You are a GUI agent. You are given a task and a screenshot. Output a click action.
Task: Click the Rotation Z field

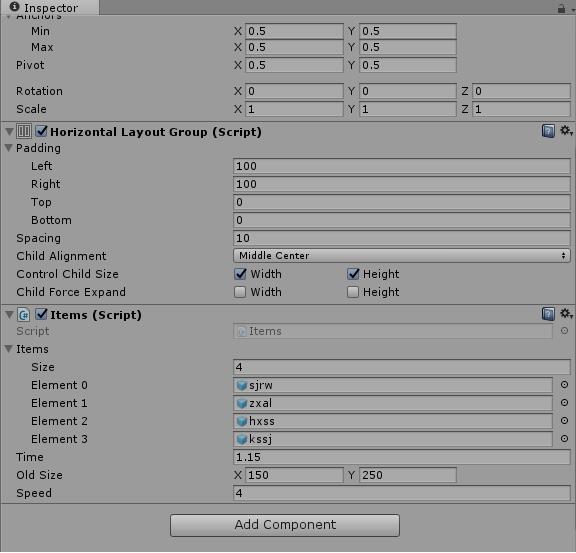tap(521, 91)
